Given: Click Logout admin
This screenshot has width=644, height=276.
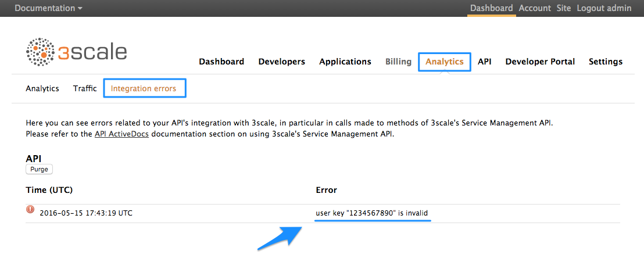Looking at the screenshot, I should coord(604,8).
